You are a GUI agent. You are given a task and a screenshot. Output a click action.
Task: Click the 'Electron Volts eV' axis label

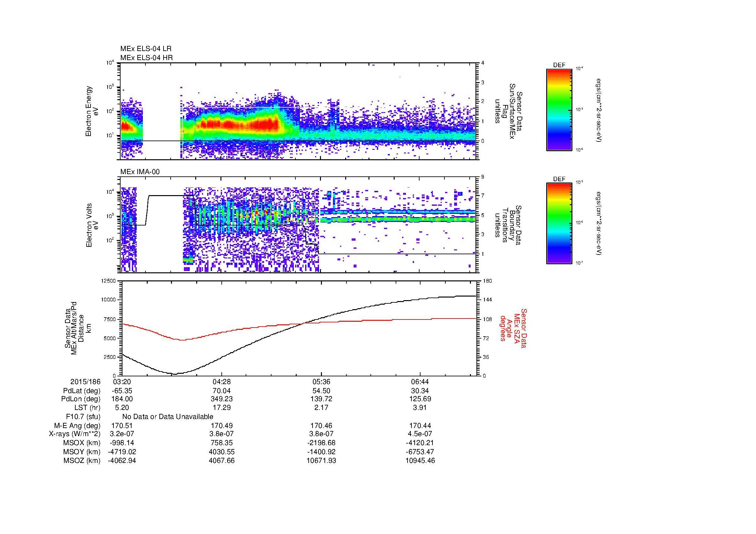(x=92, y=225)
